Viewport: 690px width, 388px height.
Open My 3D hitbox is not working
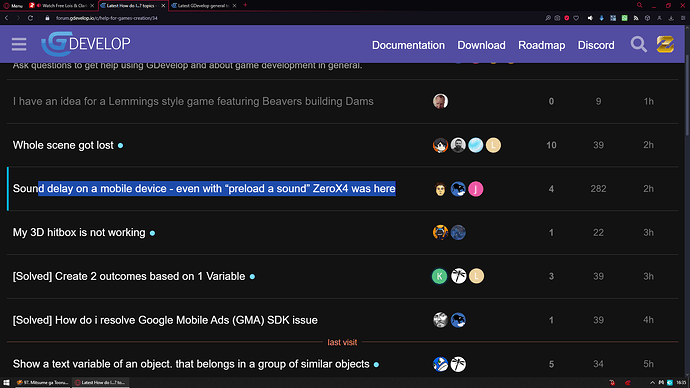point(79,232)
